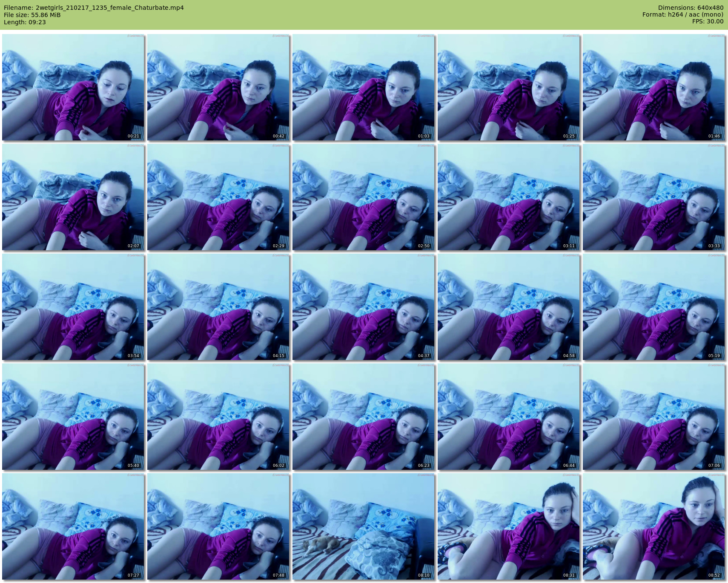Click the 08:10 frame showing the cat
The image size is (728, 583).
coord(364,526)
